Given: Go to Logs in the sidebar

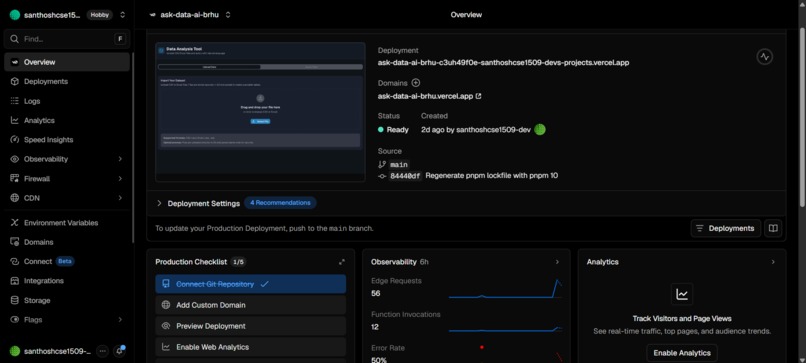Looking at the screenshot, I should pos(67,101).
